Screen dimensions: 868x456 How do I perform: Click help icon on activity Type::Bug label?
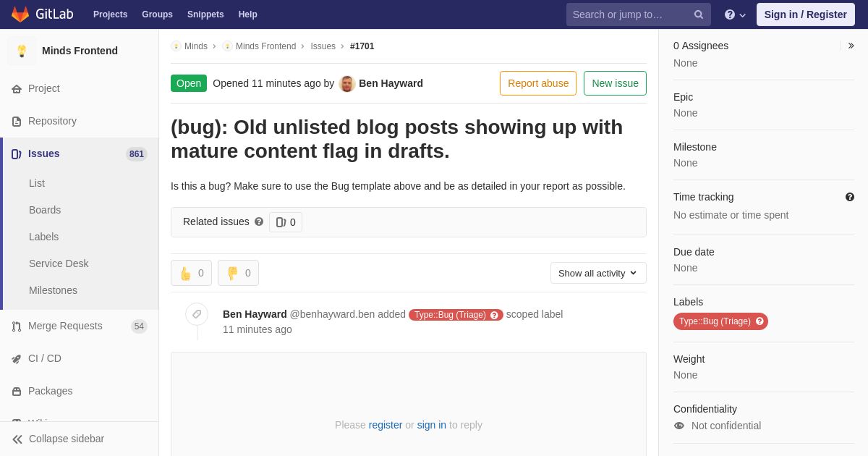click(x=495, y=315)
